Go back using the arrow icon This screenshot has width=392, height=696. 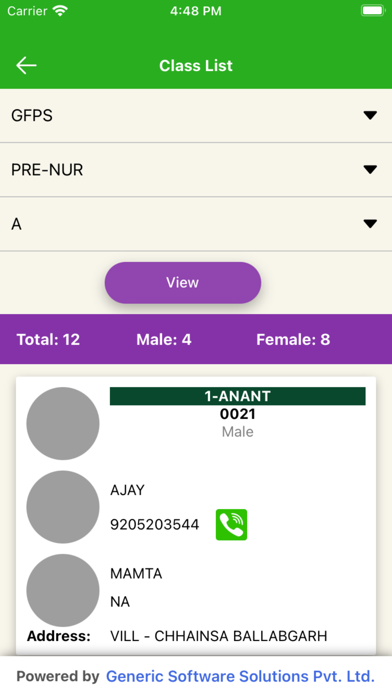(26, 65)
